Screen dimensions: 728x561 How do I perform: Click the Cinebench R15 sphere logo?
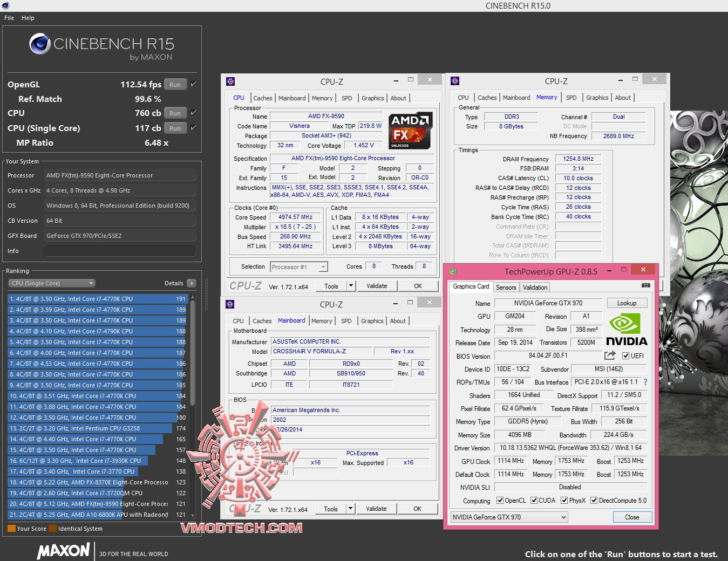(x=40, y=44)
